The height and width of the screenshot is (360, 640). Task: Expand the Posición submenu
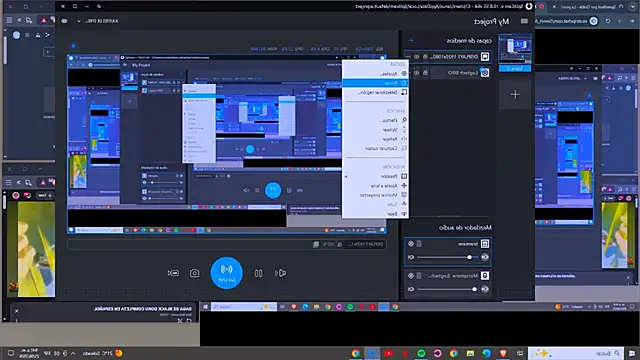click(x=376, y=176)
